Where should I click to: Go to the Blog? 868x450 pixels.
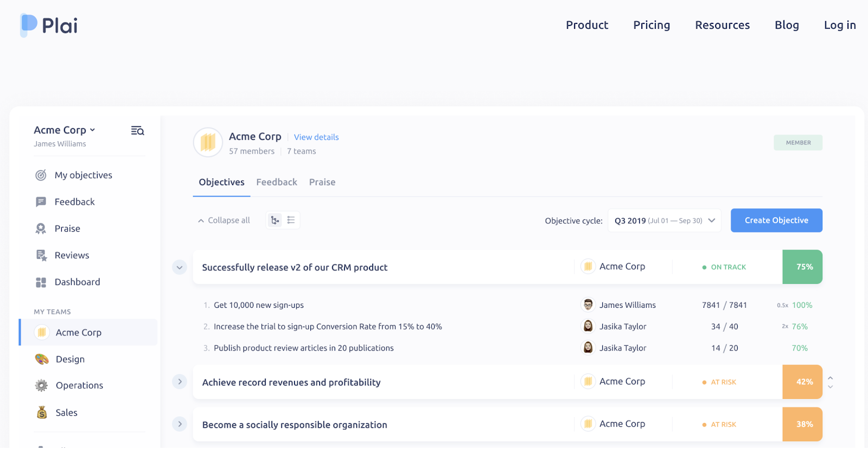[x=787, y=25]
